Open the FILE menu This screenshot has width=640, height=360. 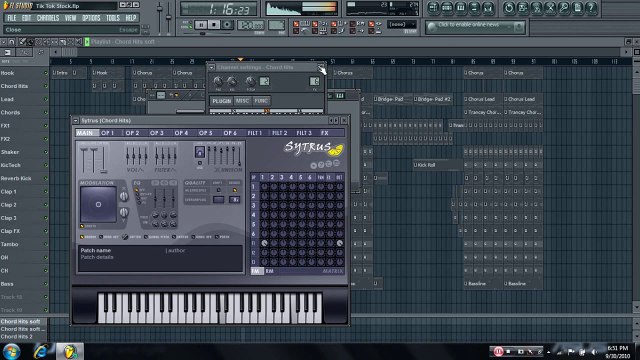tap(11, 18)
